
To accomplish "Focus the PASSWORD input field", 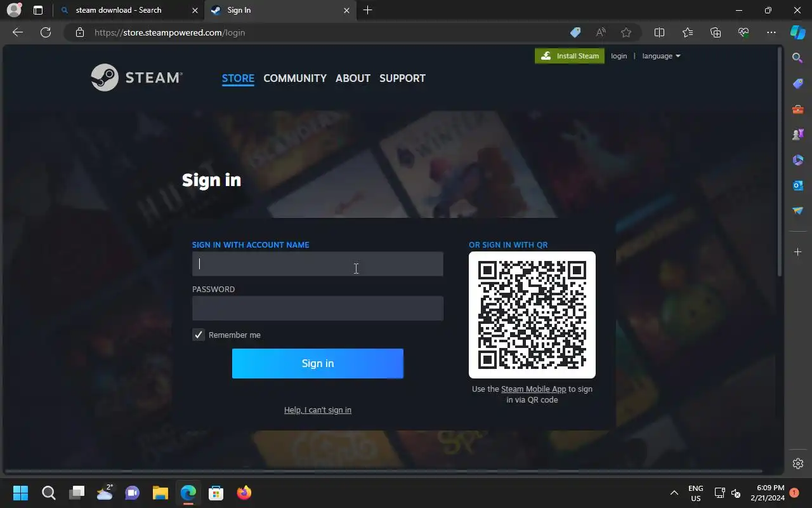I will [318, 308].
